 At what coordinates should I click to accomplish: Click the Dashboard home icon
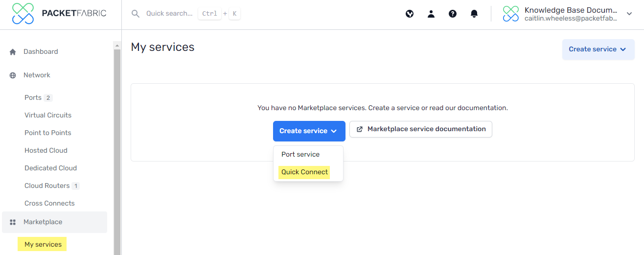pos(13,51)
